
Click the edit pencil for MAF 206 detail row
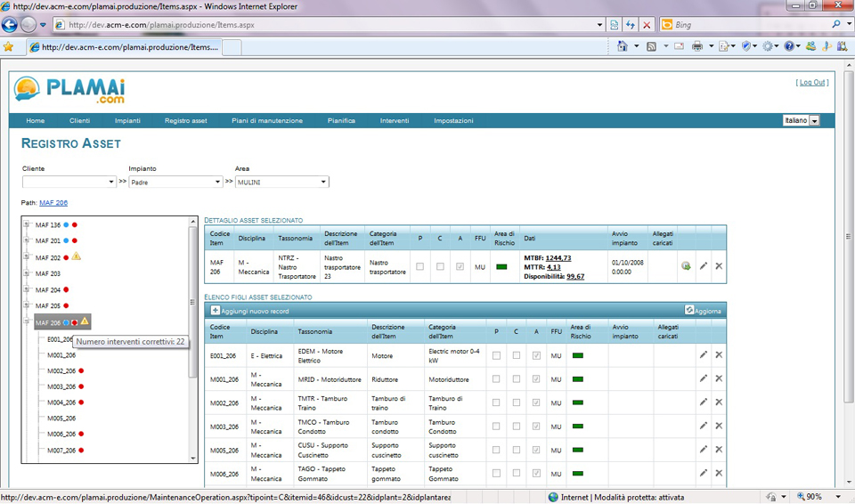[704, 265]
